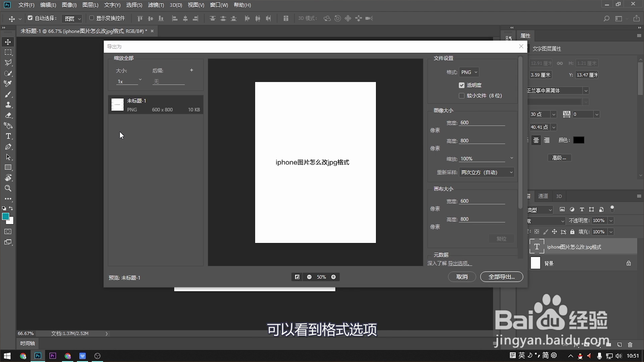
Task: Toggle the 自动选择 checkbox
Action: (30, 18)
